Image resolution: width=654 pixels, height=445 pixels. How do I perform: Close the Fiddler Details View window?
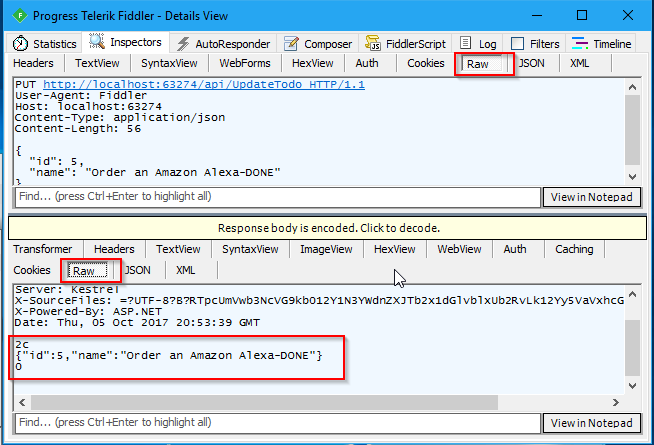(628, 16)
